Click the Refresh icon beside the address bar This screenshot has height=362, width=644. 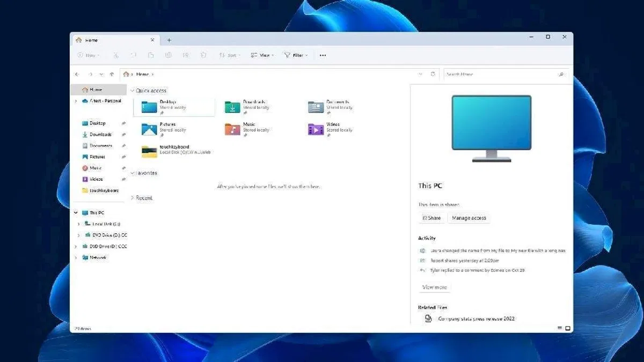coord(433,74)
